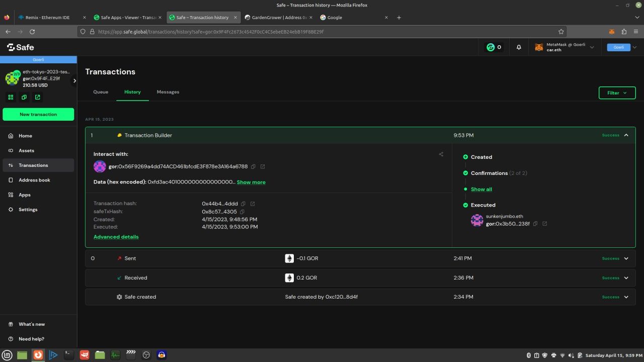Select the History tab

point(132,92)
